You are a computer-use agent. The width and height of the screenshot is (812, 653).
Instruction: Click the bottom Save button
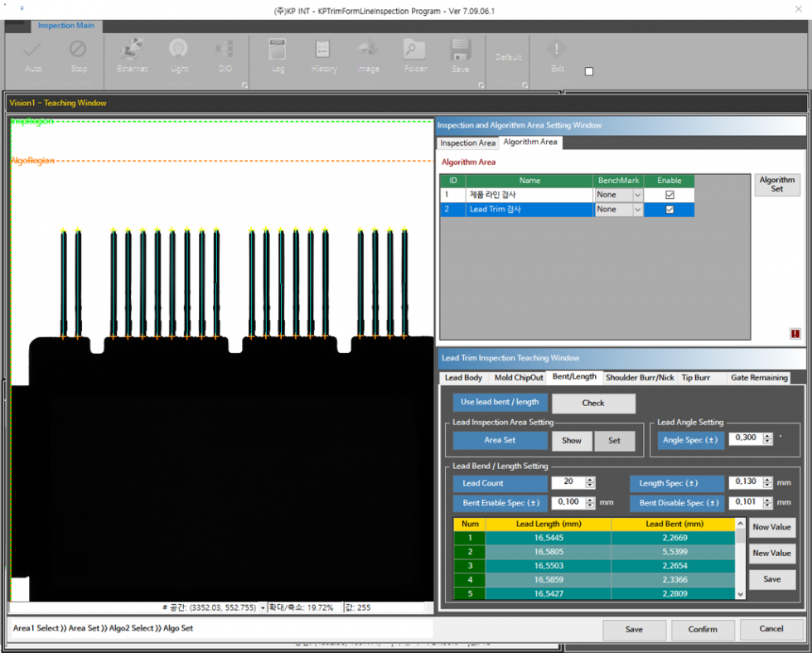(x=634, y=630)
